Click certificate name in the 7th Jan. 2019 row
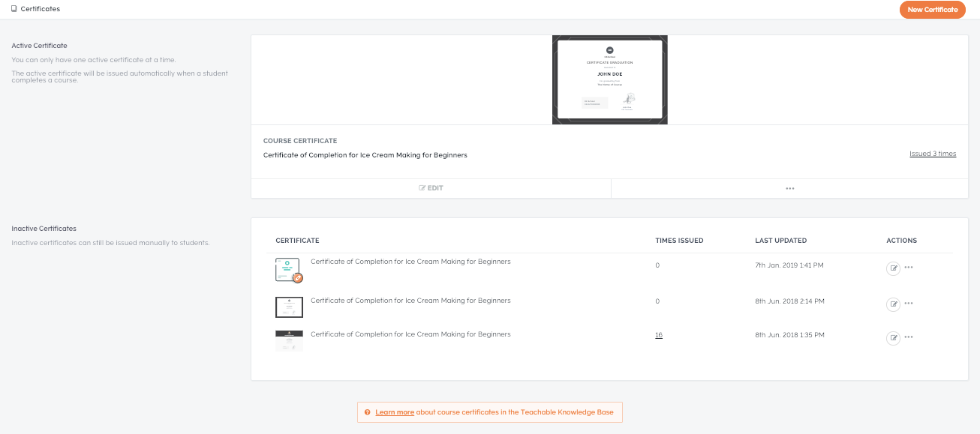 410,262
